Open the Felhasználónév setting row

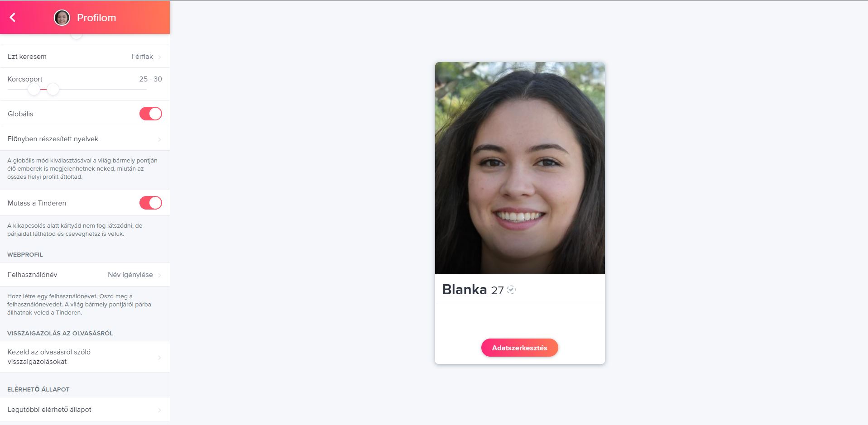(x=85, y=275)
